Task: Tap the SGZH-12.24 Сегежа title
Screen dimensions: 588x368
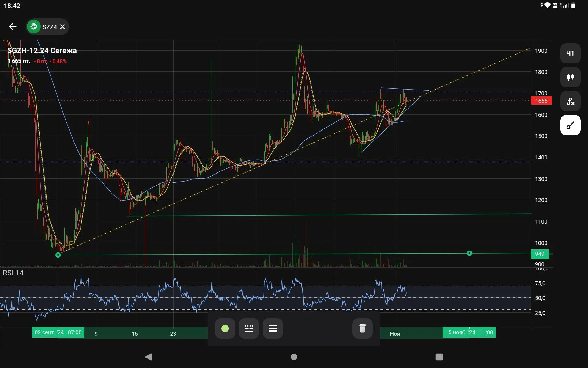Action: click(42, 51)
